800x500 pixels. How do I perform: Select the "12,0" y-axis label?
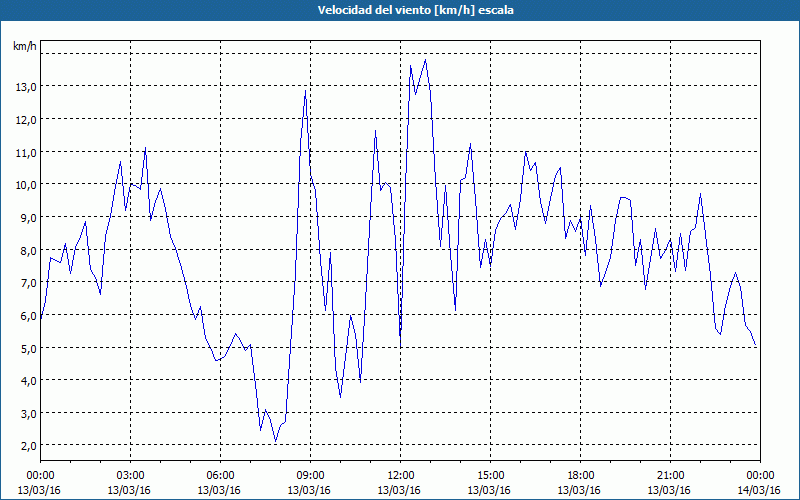(x=26, y=120)
